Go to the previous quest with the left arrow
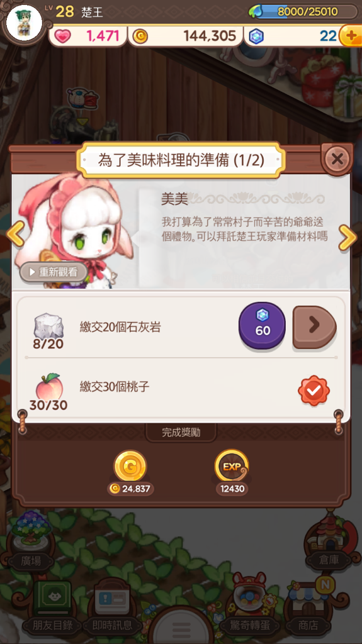 [x=15, y=234]
